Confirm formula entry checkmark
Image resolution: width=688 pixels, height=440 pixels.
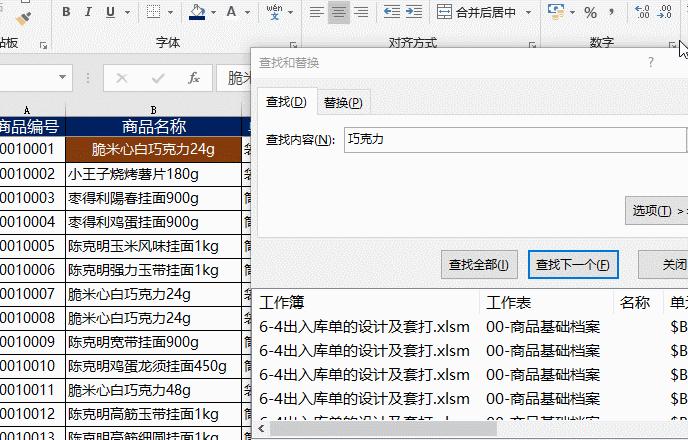pyautogui.click(x=158, y=79)
